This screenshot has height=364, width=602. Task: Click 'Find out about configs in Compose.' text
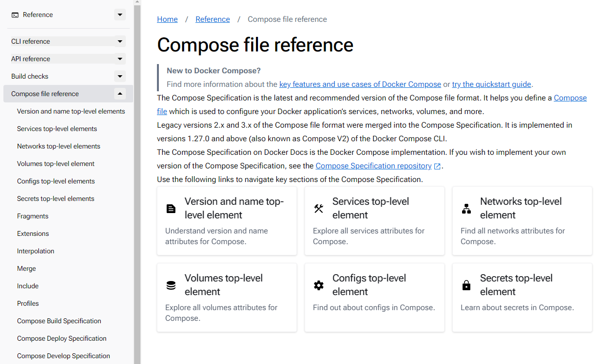pos(374,308)
